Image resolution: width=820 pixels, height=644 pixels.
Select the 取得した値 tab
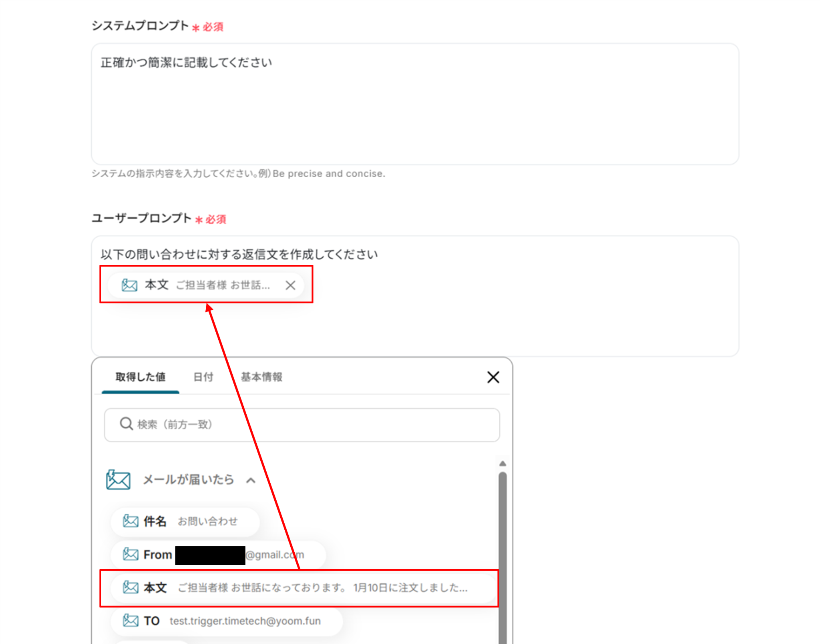[140, 377]
